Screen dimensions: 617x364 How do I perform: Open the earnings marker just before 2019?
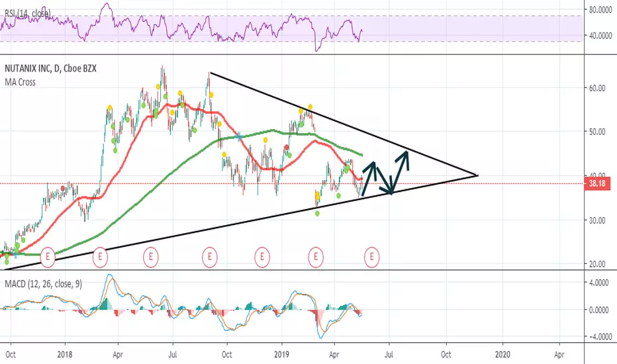262,257
